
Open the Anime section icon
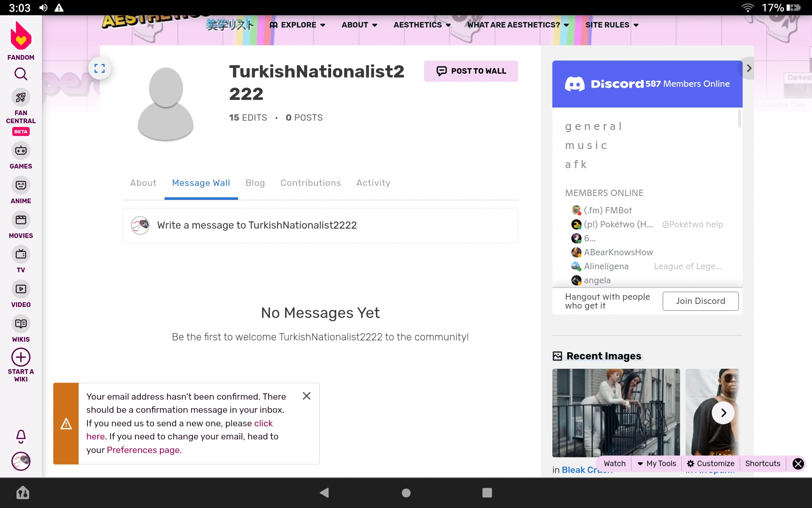click(x=21, y=185)
